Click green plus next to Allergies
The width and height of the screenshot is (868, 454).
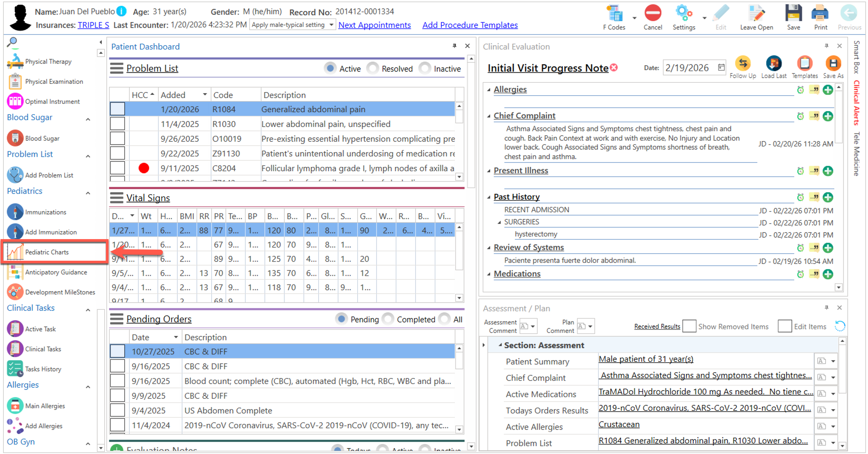coord(828,90)
